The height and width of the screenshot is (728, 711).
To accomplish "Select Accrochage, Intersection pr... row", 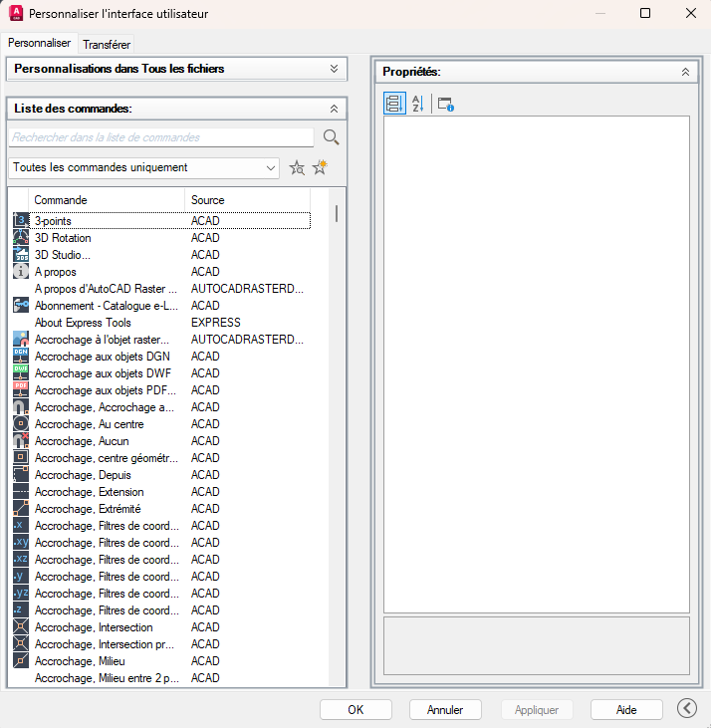I will [x=161, y=644].
